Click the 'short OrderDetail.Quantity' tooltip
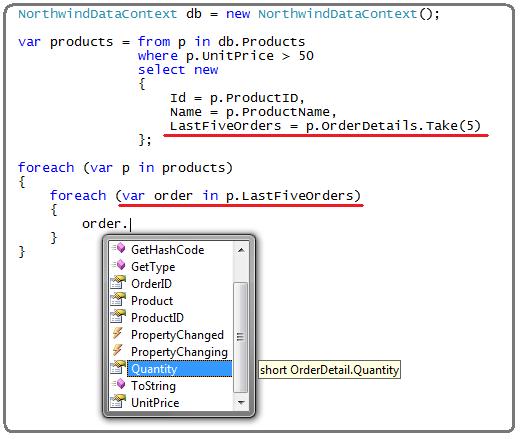Viewport: 523px width, 439px height. (x=329, y=370)
